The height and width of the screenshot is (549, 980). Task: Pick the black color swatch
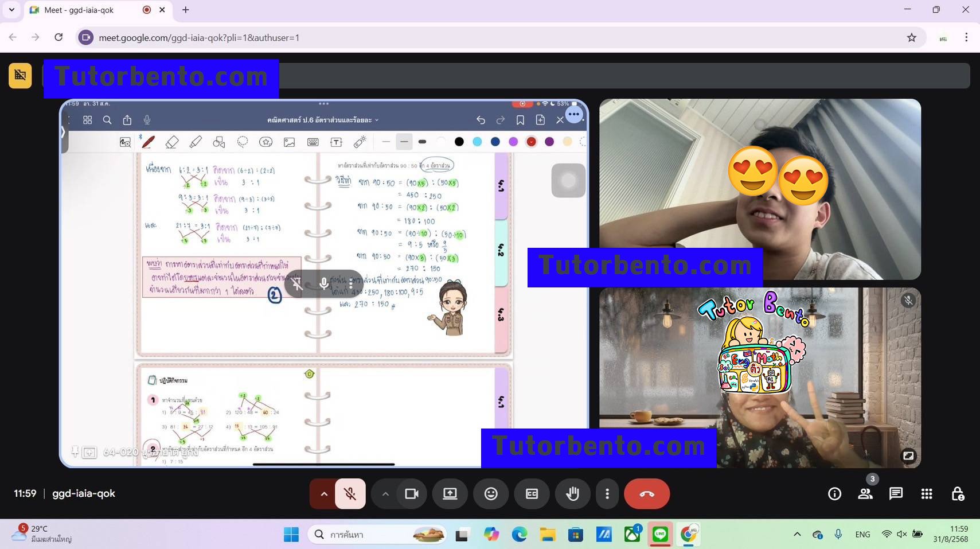(459, 142)
